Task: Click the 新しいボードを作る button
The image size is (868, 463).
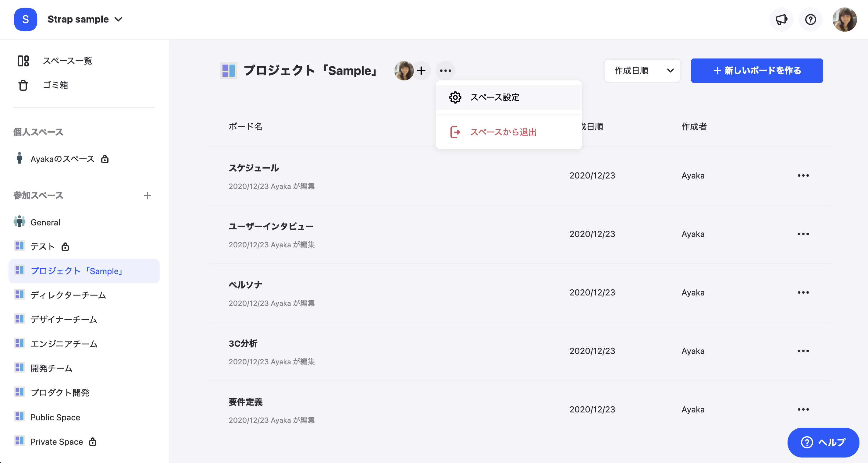Action: pos(757,71)
